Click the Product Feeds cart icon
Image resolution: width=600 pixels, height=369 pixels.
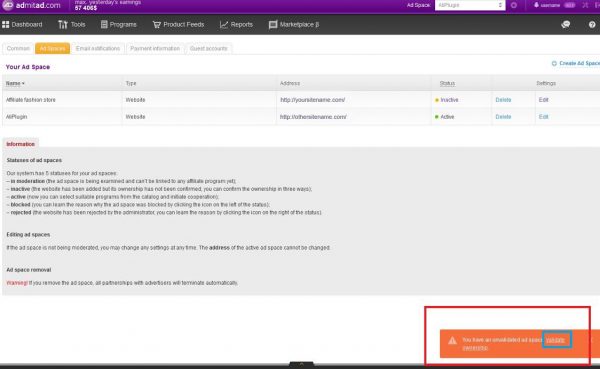pos(157,24)
